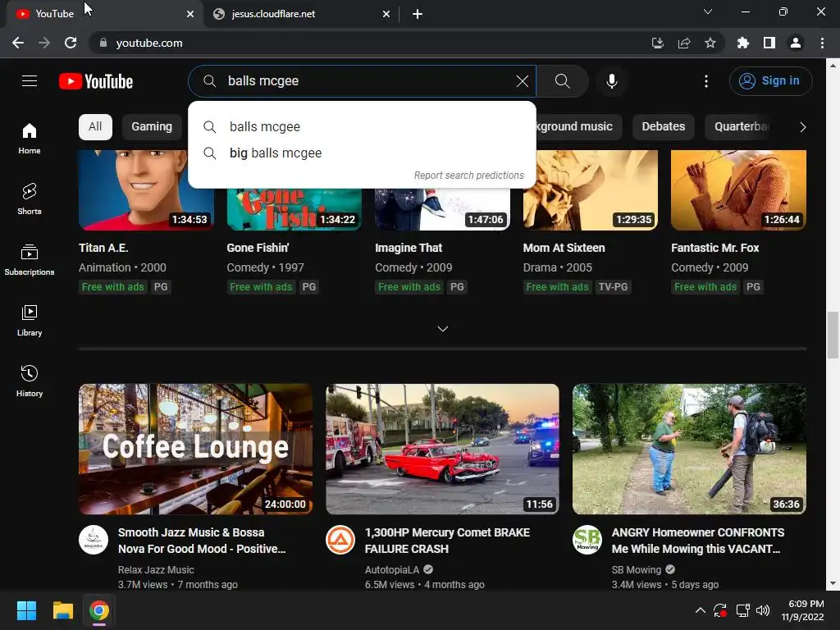This screenshot has width=840, height=630.
Task: Play the Mercury Comet crash video thumbnail
Action: (x=442, y=449)
